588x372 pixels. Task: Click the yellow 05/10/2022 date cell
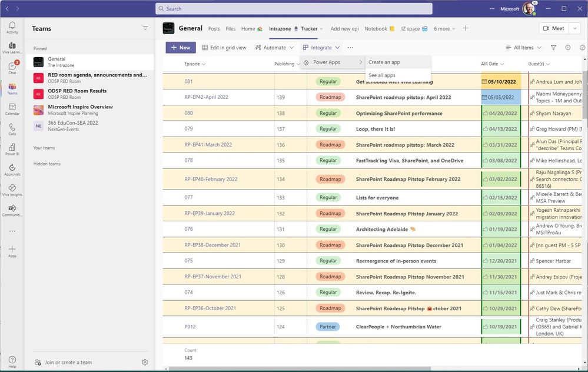pos(501,81)
